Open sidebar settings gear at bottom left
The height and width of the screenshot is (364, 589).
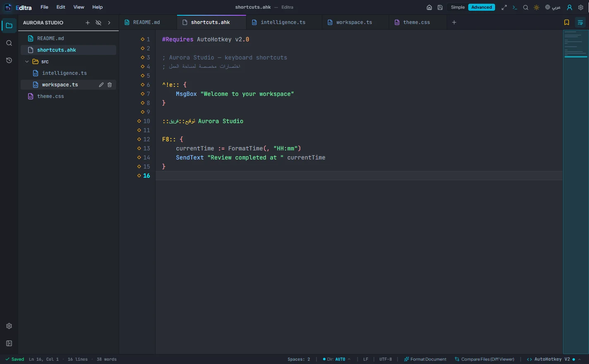pos(9,326)
